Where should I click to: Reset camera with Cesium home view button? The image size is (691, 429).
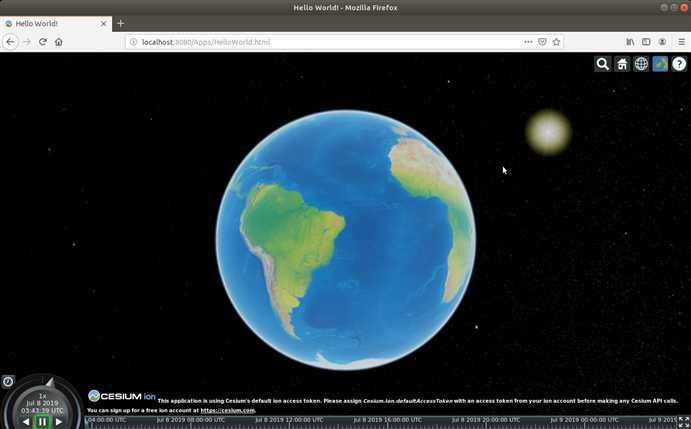(x=622, y=64)
